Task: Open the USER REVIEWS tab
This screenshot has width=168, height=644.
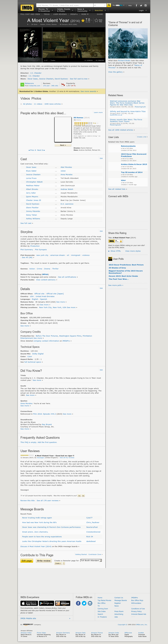Action: (60, 14)
